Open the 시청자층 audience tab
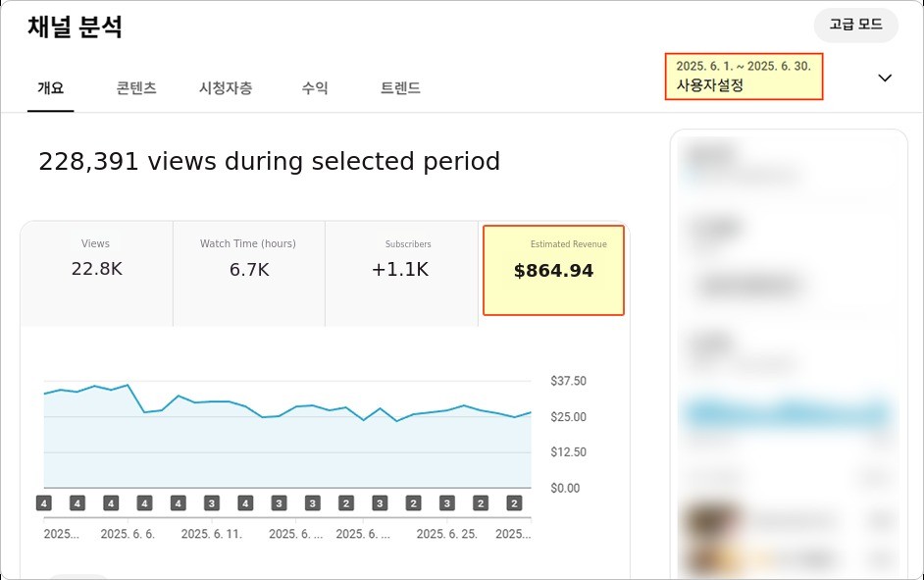The image size is (924, 580). tap(226, 87)
